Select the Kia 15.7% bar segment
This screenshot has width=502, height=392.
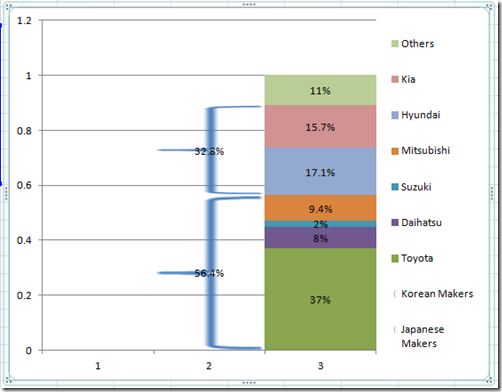click(x=320, y=127)
